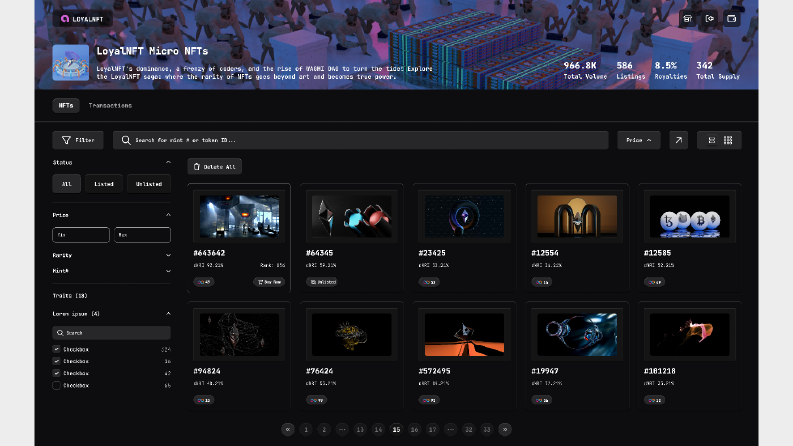
Task: Open the wallet icon in top bar
Action: click(x=732, y=19)
